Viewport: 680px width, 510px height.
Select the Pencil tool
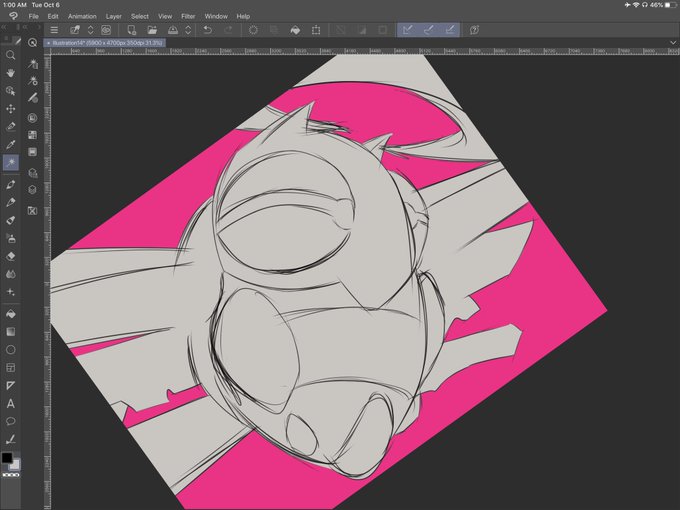(10, 202)
